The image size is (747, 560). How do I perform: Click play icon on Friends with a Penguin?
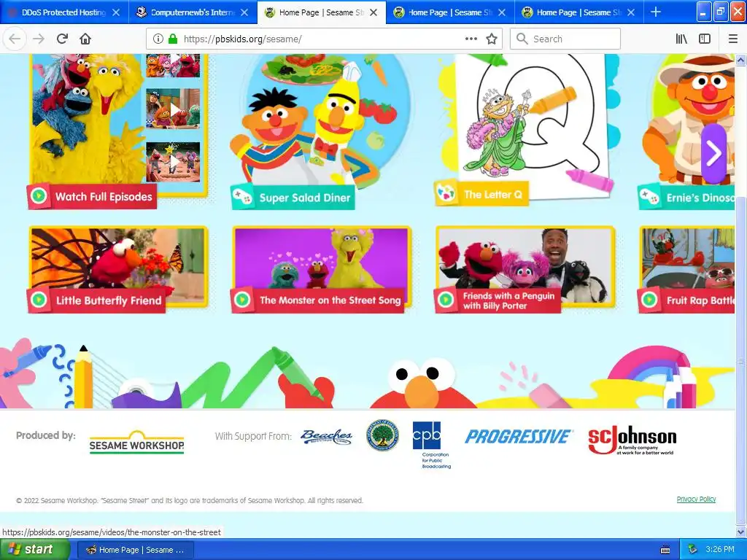coord(446,300)
